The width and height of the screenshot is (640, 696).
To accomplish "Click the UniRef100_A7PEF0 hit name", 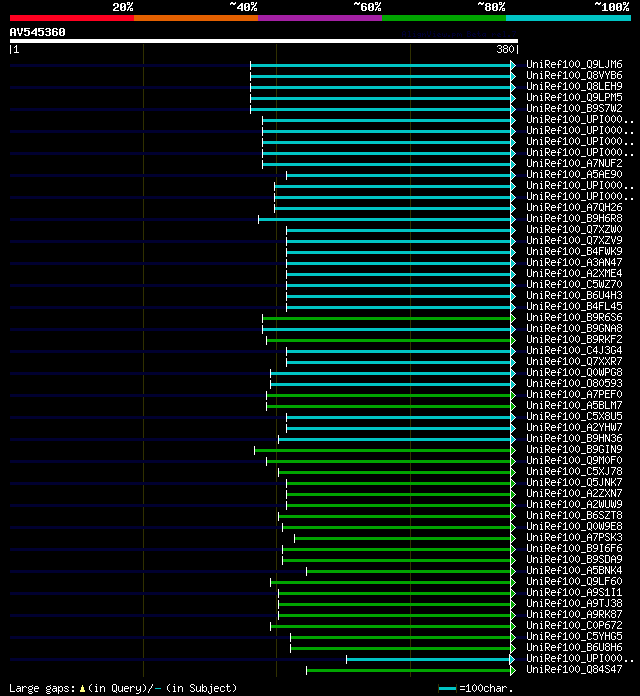I will pyautogui.click(x=574, y=394).
